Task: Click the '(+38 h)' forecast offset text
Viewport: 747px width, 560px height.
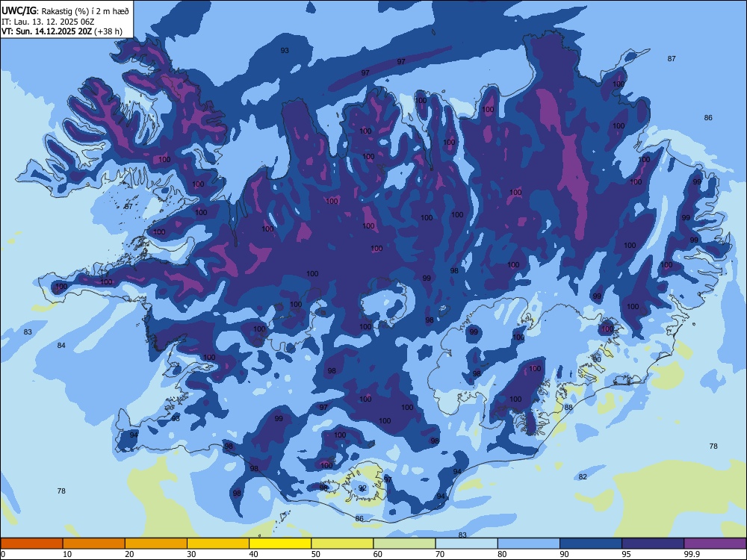Action: pyautogui.click(x=108, y=31)
